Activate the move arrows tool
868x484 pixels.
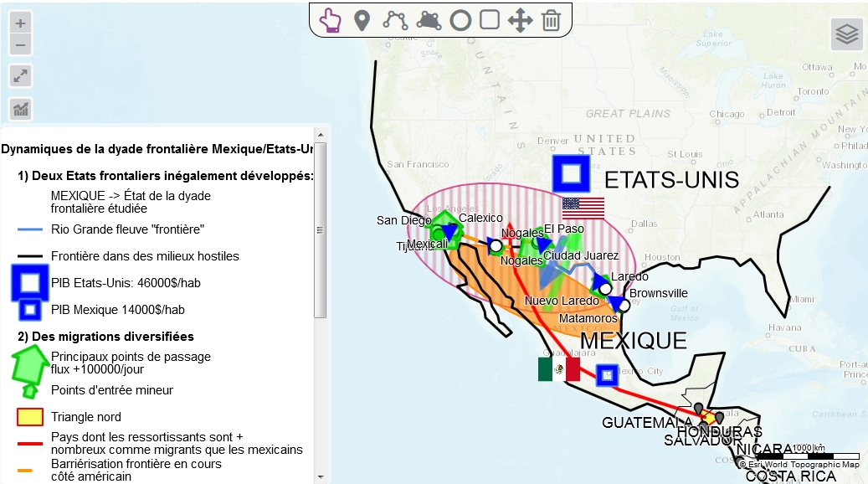point(520,20)
